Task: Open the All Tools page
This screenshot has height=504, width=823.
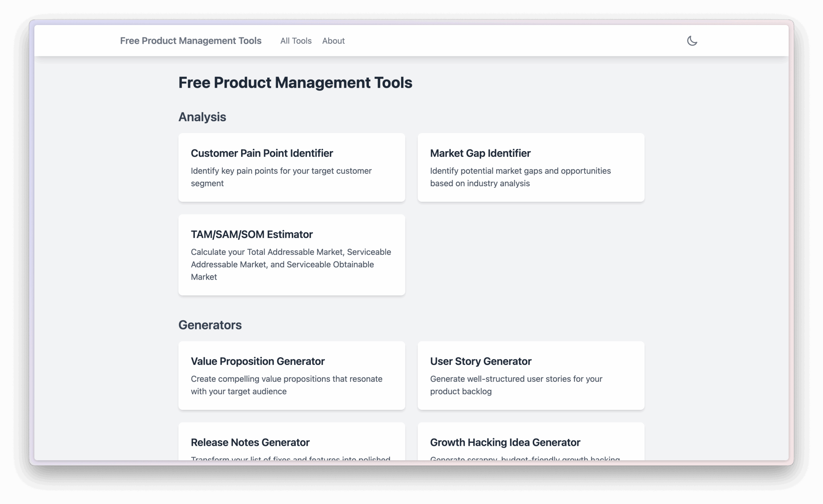Action: click(295, 41)
